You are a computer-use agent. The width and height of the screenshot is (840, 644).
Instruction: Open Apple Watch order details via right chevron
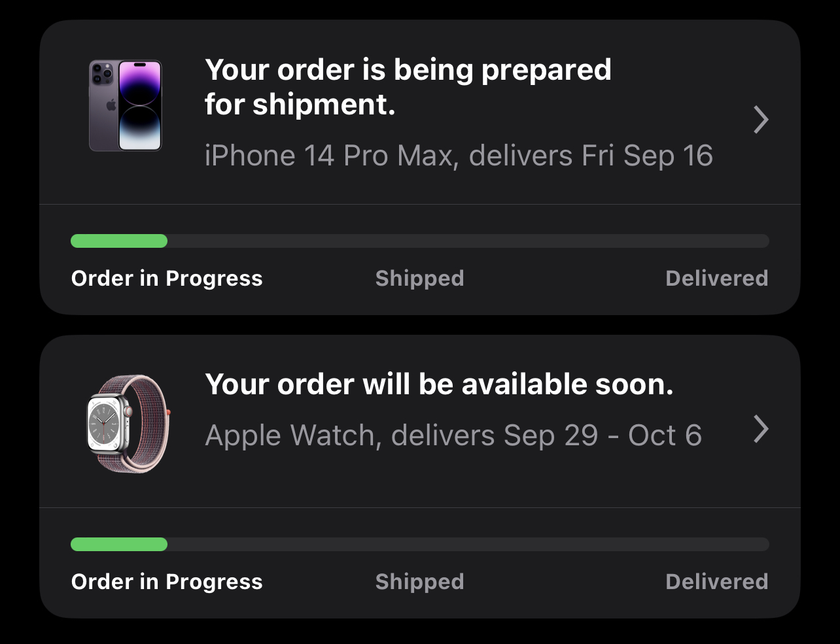coord(760,430)
